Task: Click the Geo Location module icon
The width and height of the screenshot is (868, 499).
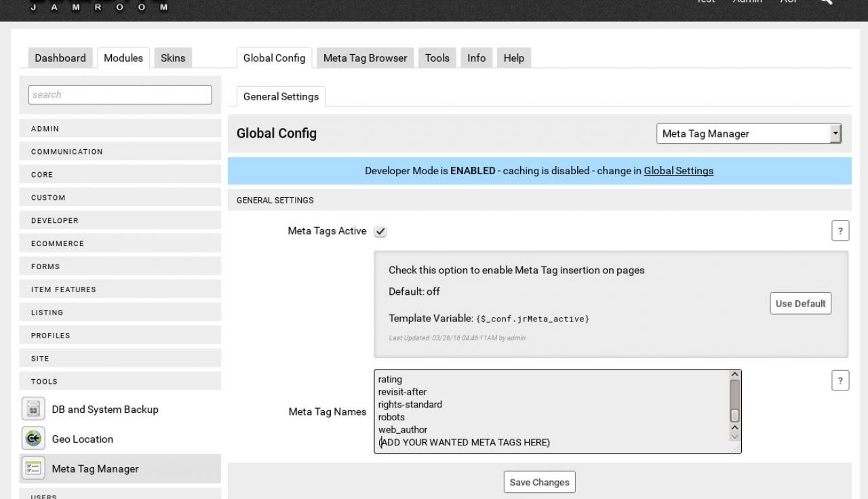Action: click(33, 439)
